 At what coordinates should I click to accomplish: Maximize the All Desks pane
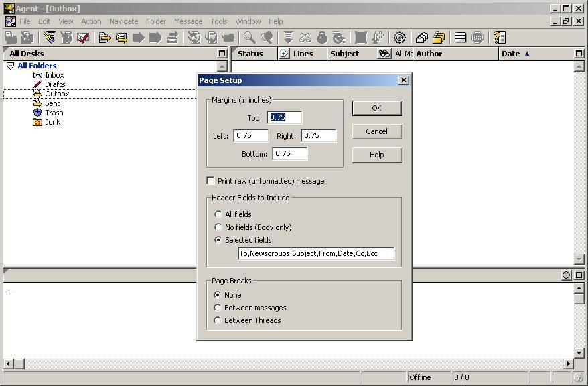222,54
